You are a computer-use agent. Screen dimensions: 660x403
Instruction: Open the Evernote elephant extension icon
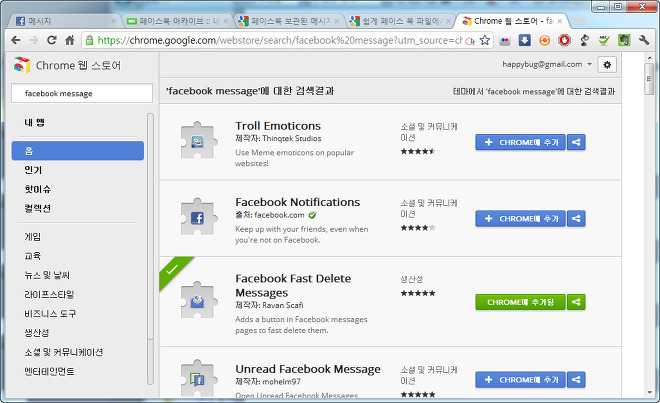click(624, 40)
